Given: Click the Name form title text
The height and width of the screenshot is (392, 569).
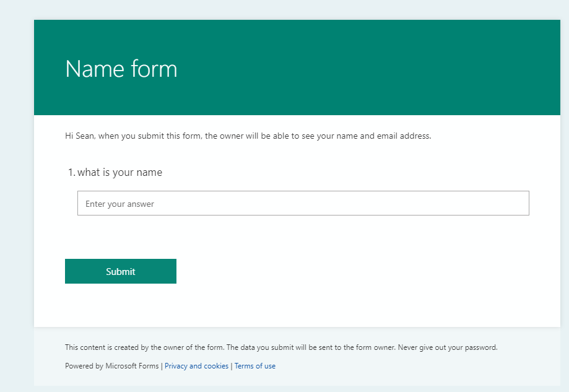Looking at the screenshot, I should [121, 68].
